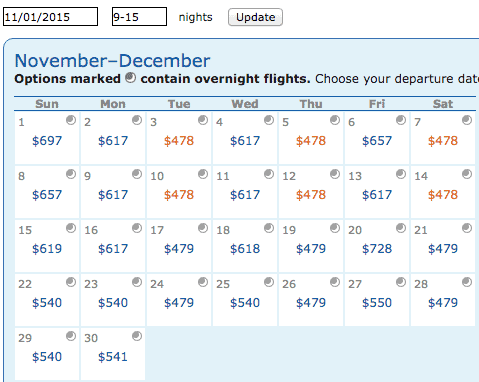Select the $478 fare on November 3
479x382 pixels.
click(x=179, y=141)
